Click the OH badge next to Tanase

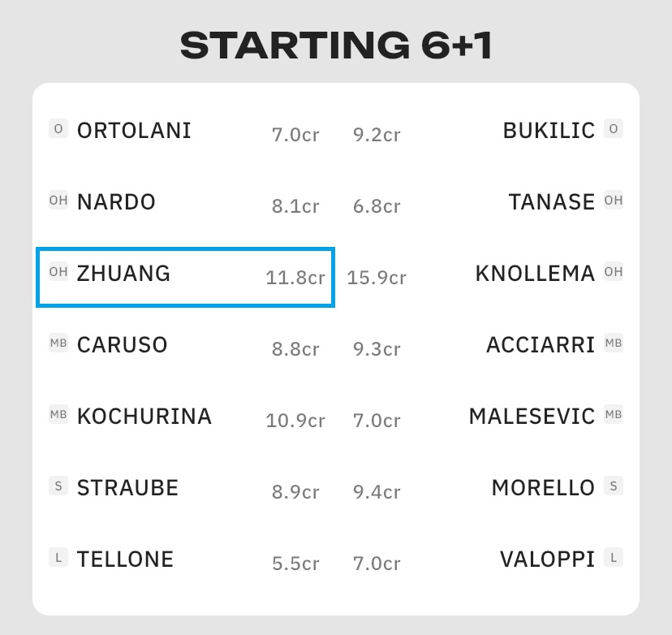(x=614, y=200)
